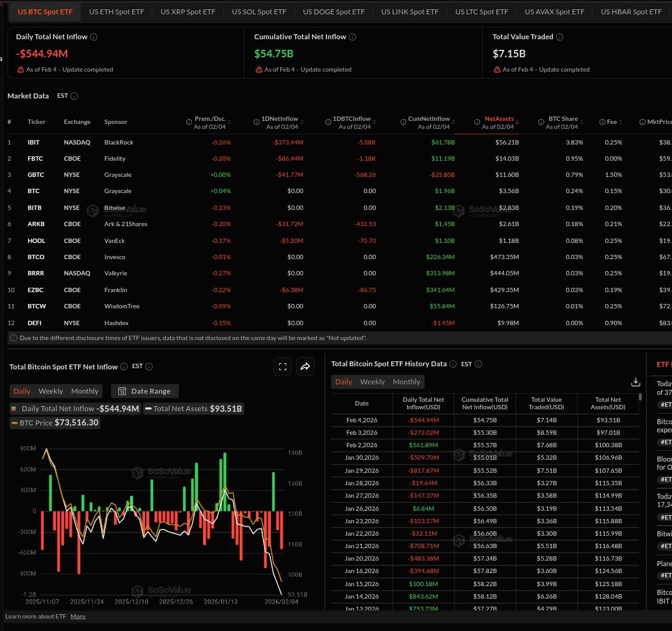Open the Date Range picker

144,391
